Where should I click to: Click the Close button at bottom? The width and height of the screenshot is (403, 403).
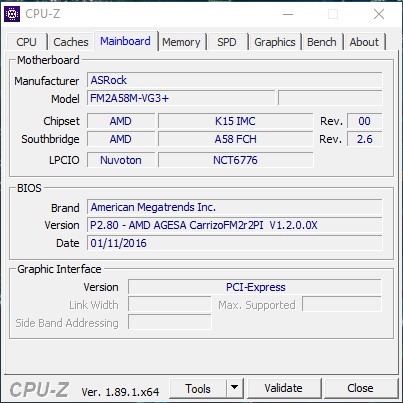click(360, 388)
